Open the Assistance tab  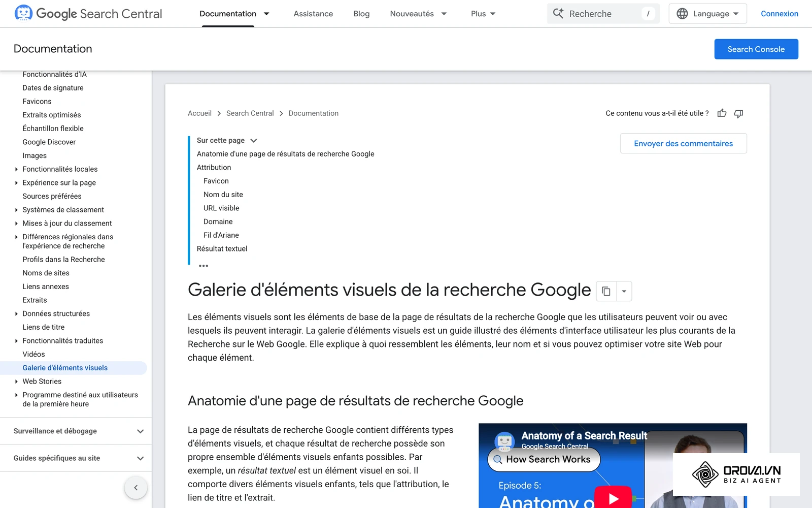tap(313, 14)
